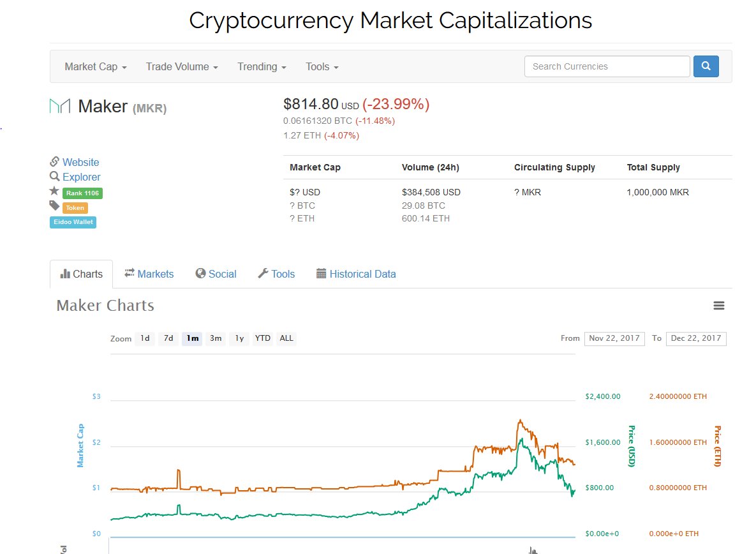The width and height of the screenshot is (756, 554).
Task: Click the calendar icon on Historical Data tab
Action: click(x=321, y=273)
